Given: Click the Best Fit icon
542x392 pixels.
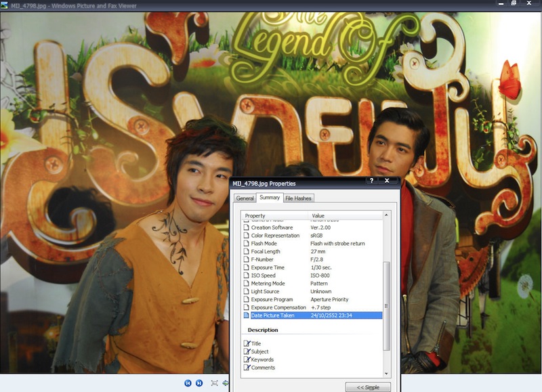Looking at the screenshot, I should (x=214, y=383).
